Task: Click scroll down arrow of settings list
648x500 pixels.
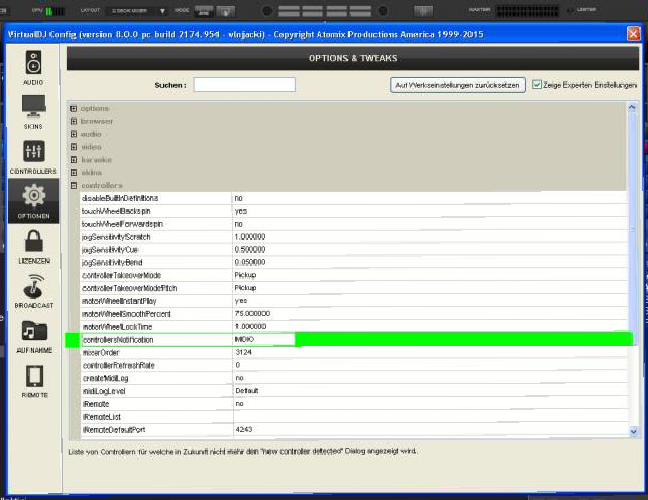Action: point(633,431)
